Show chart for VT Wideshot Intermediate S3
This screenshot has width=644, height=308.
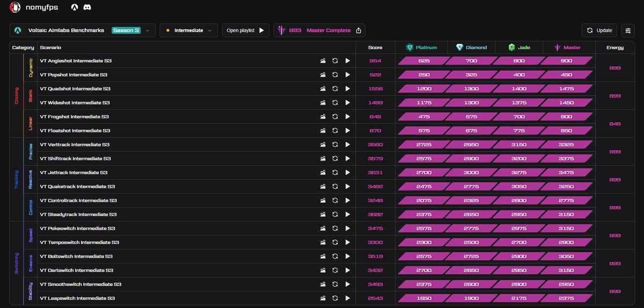click(x=323, y=102)
